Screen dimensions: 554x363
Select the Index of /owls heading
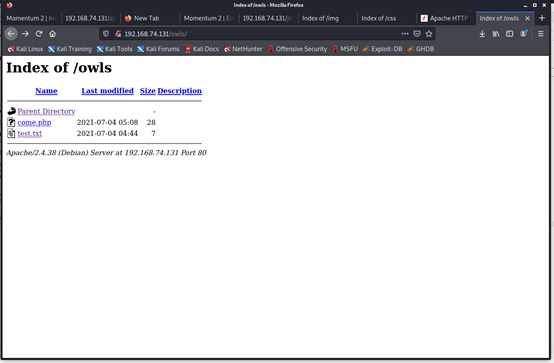[x=59, y=68]
